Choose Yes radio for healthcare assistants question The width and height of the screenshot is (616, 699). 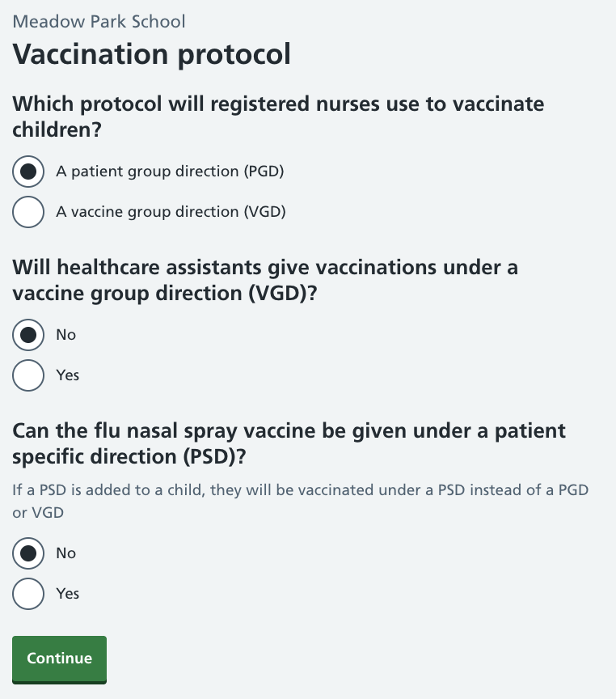28,375
